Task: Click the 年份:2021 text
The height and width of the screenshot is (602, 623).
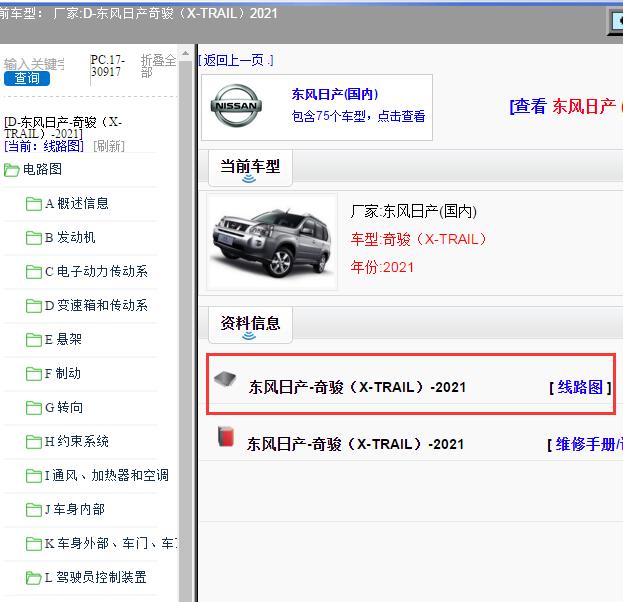Action: pos(382,267)
